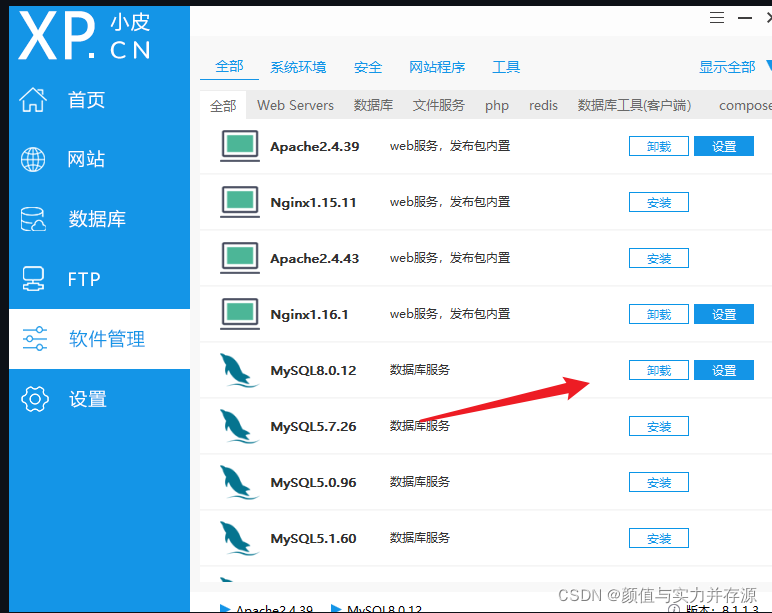
Task: Click the MySQL5.7.26 dolphin icon
Action: pyautogui.click(x=238, y=426)
